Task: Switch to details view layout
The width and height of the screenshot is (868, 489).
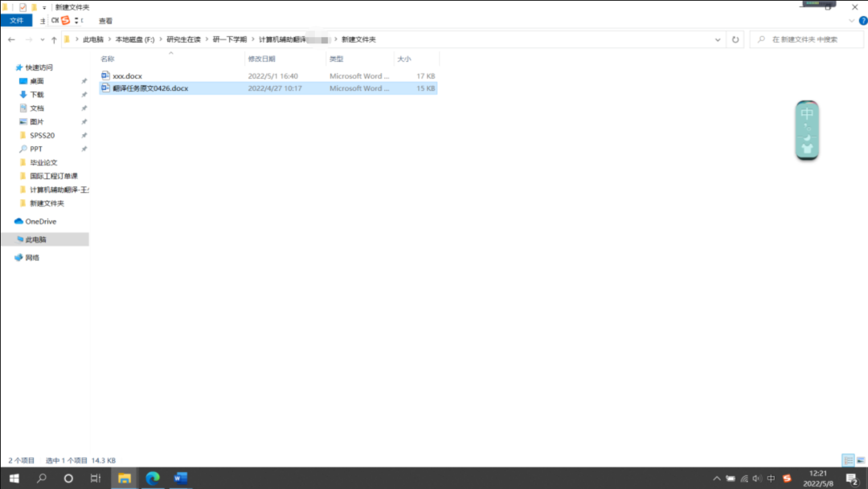Action: click(x=847, y=460)
